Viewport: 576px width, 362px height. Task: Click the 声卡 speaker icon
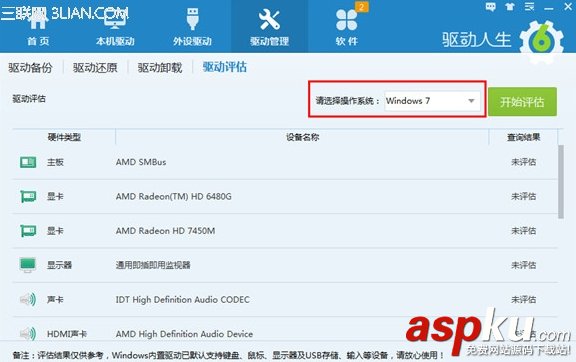tap(28, 300)
